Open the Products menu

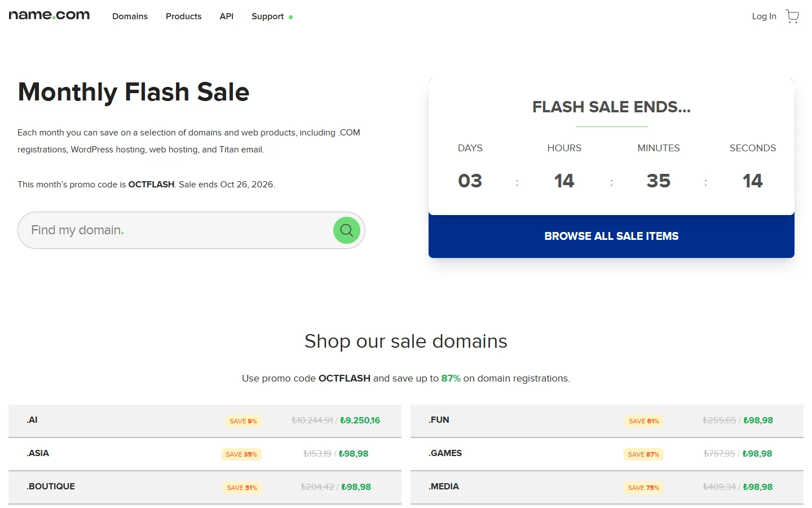(x=183, y=16)
